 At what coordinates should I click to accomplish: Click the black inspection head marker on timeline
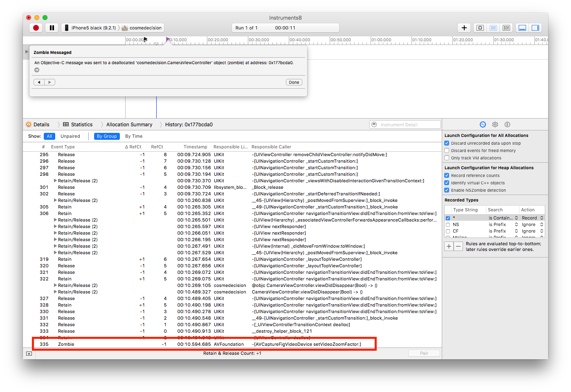click(145, 40)
